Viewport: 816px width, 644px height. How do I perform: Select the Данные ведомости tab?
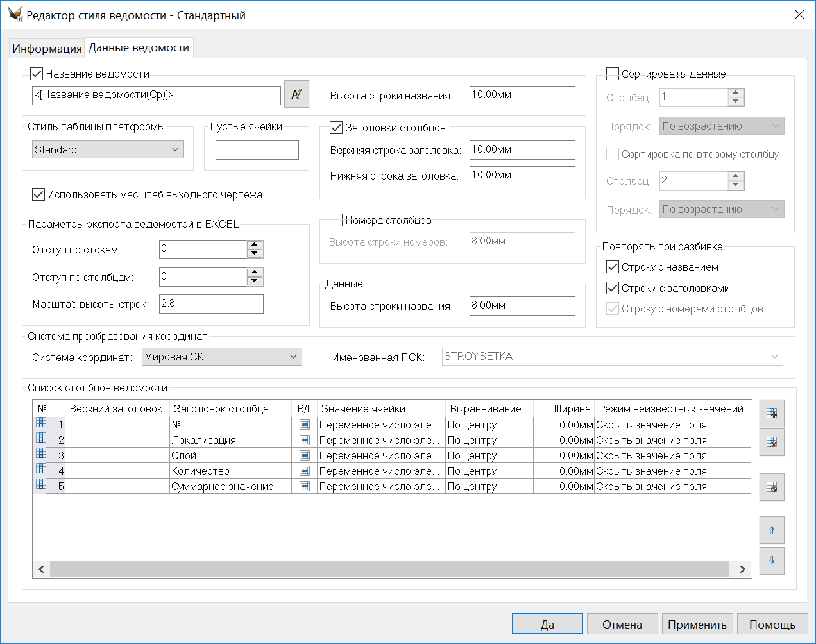tap(139, 48)
